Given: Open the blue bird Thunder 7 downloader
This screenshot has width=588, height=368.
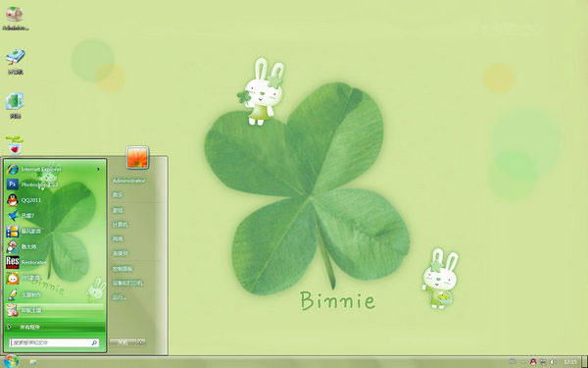Looking at the screenshot, I should (x=54, y=216).
